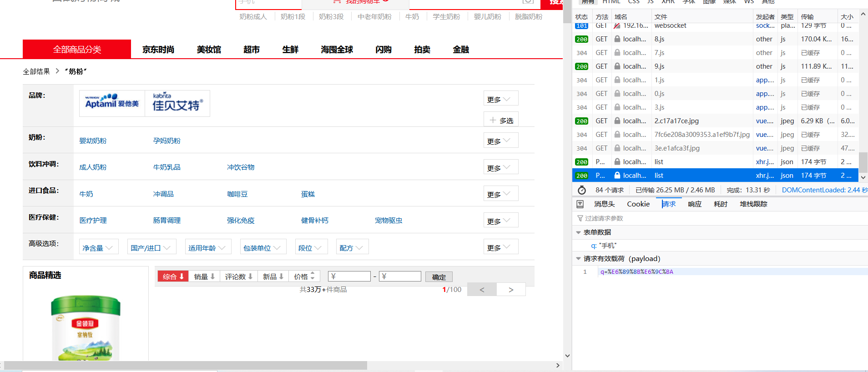868x372 pixels.
Task: Click the lock icon in the 8.js row
Action: tap(617, 39)
